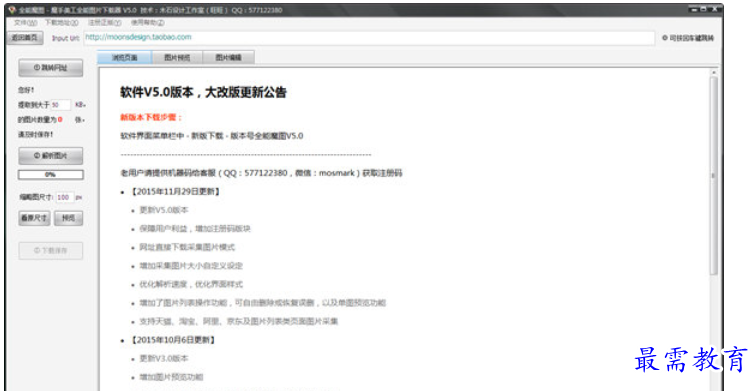Click the 网址直接下载采集图片模式 list item
Screen dimensions: 756x391
pyautogui.click(x=187, y=247)
